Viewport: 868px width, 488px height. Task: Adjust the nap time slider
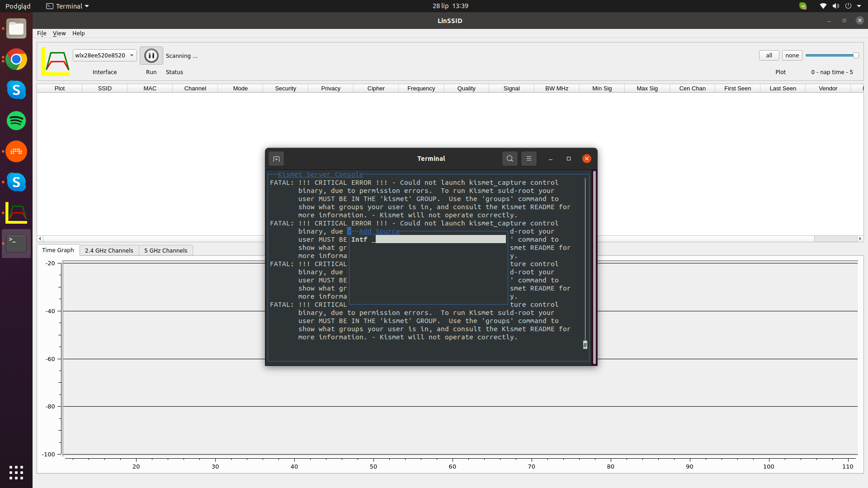832,56
